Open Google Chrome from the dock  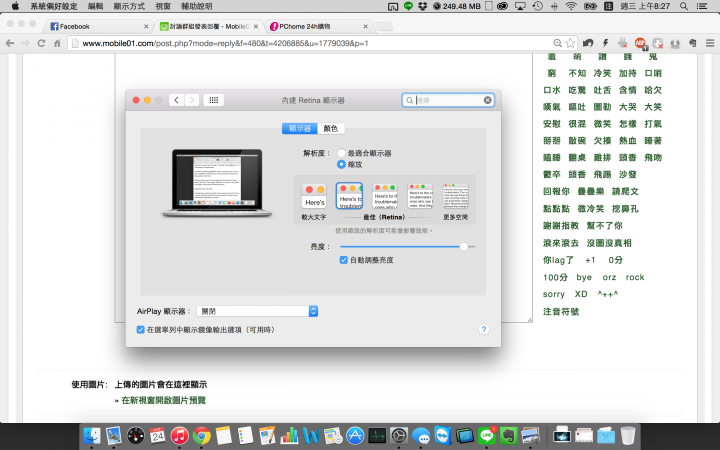coord(202,436)
